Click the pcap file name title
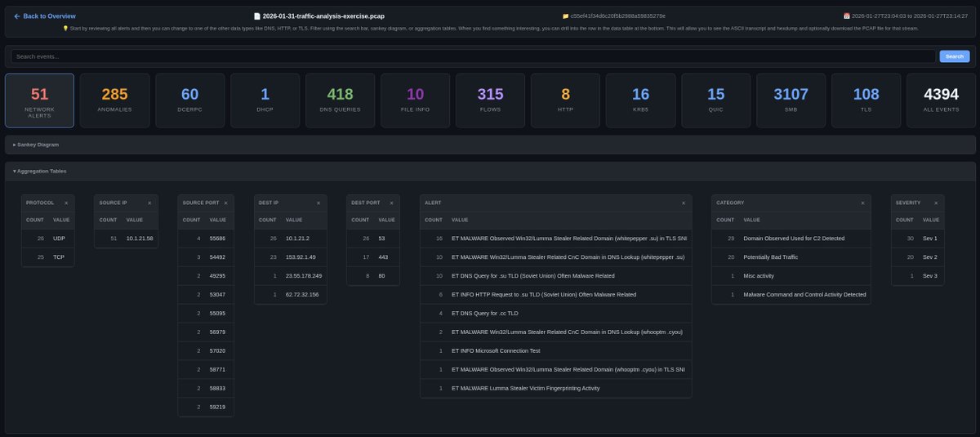980x437 pixels. [x=318, y=16]
